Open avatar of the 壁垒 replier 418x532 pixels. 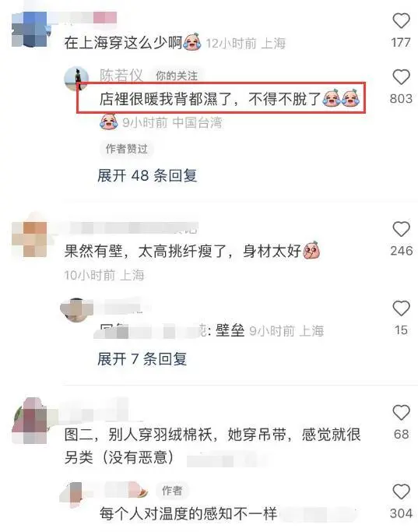tap(76, 310)
